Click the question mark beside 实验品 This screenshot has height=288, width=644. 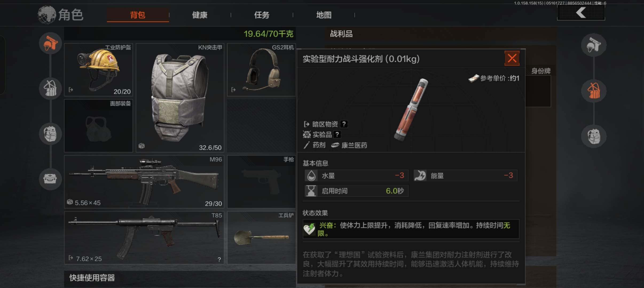(x=337, y=134)
